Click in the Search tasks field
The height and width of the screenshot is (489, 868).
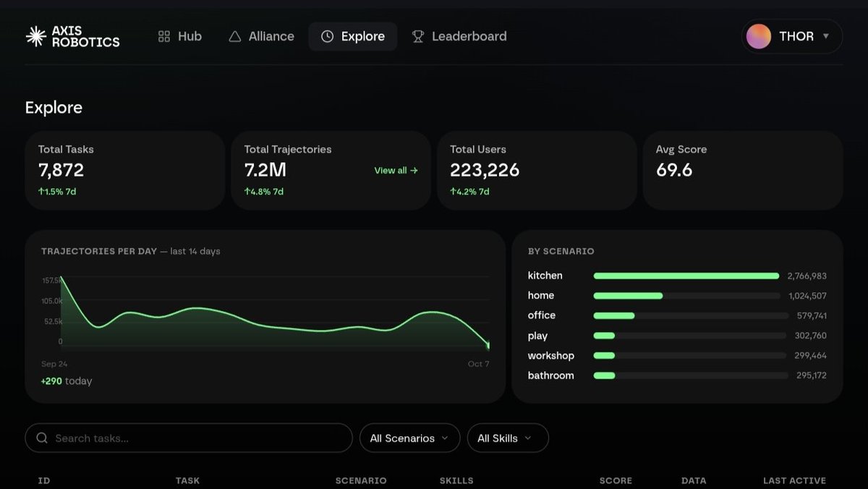pos(189,438)
